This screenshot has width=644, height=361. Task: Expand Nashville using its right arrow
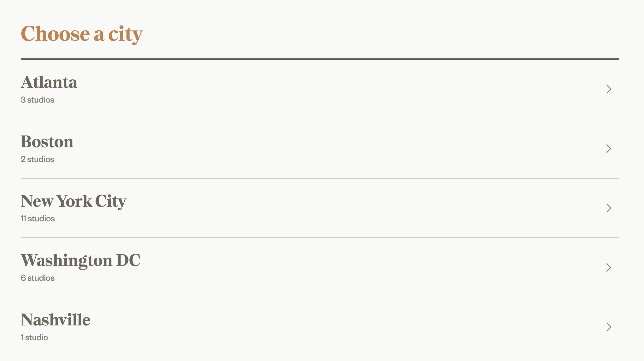609,327
